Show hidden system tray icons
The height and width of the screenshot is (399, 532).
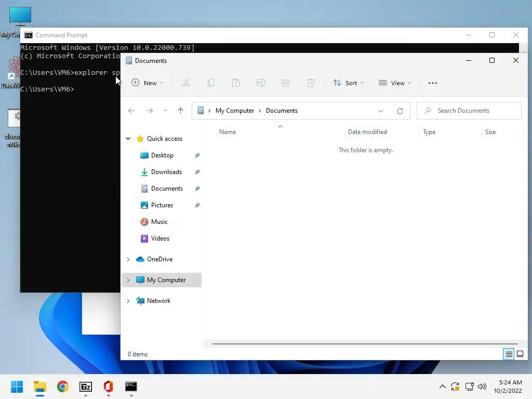coord(443,387)
